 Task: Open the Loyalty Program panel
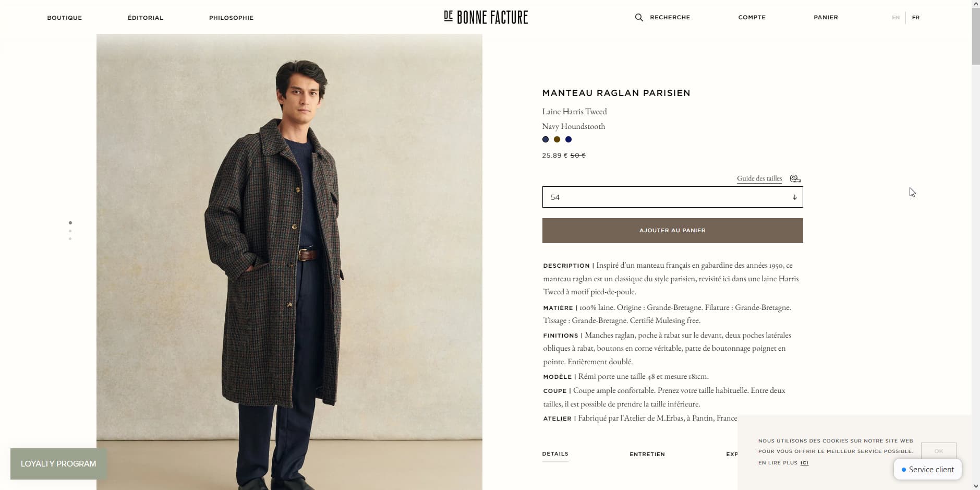click(x=58, y=464)
